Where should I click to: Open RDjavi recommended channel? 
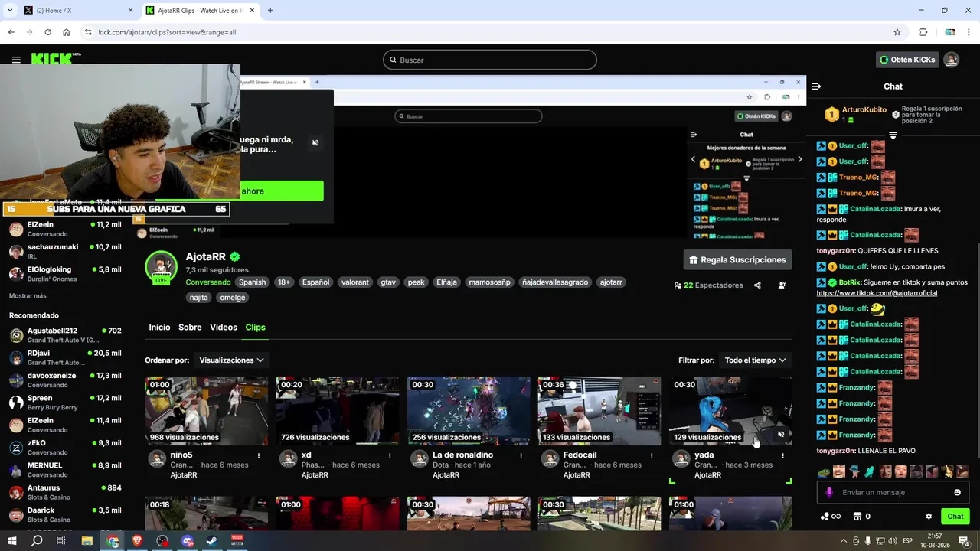(x=65, y=357)
